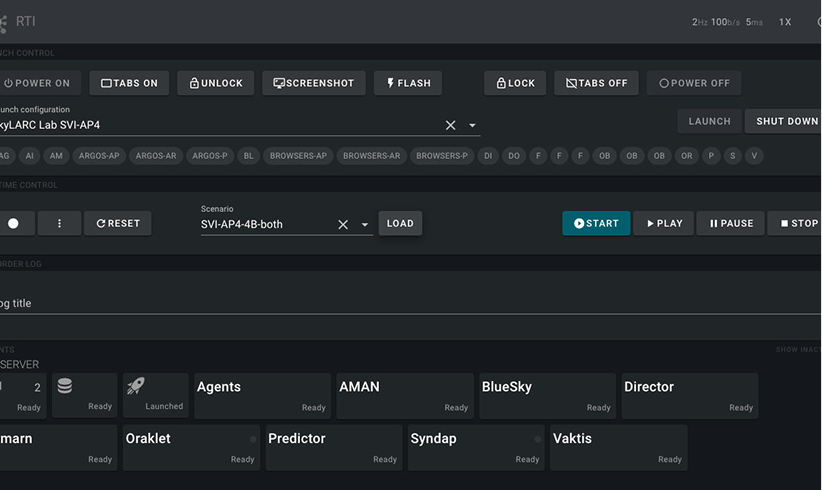Click the UNLOCK padlock button
The image size is (822, 490).
(215, 83)
